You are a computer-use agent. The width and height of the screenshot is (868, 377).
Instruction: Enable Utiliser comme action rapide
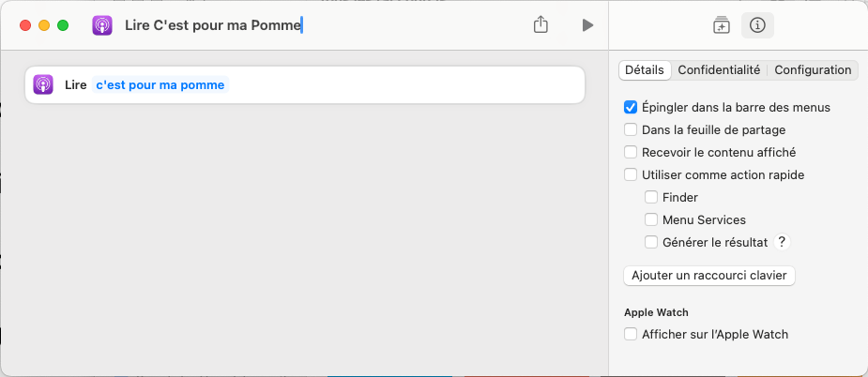pos(631,174)
